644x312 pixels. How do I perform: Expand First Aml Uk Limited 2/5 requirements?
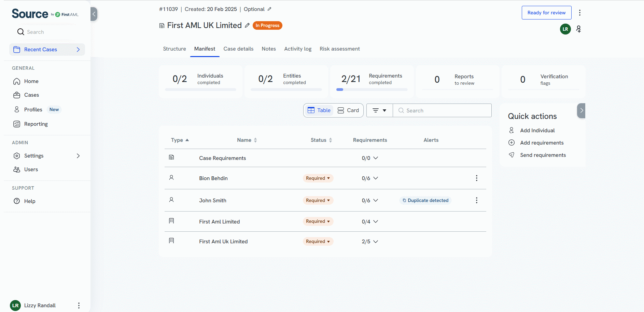(376, 241)
